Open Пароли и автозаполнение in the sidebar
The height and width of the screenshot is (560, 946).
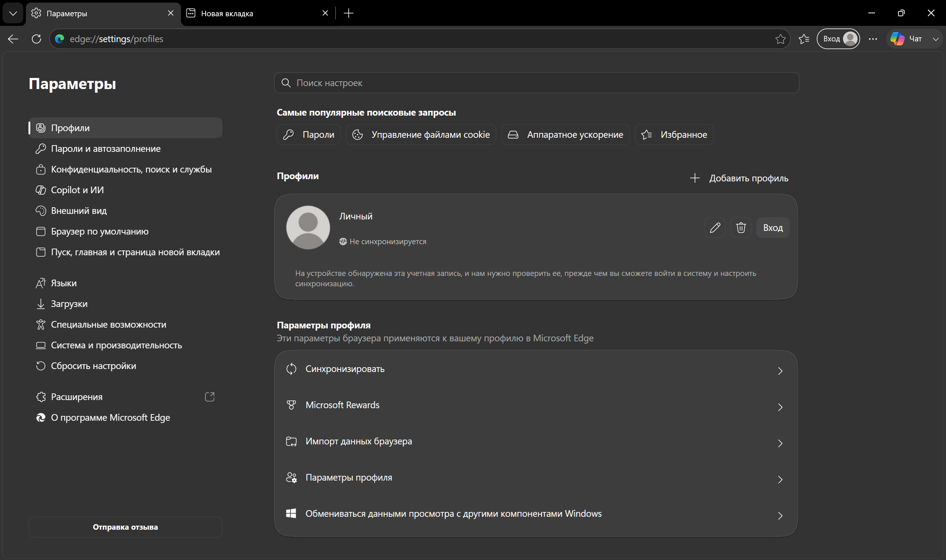coord(125,148)
